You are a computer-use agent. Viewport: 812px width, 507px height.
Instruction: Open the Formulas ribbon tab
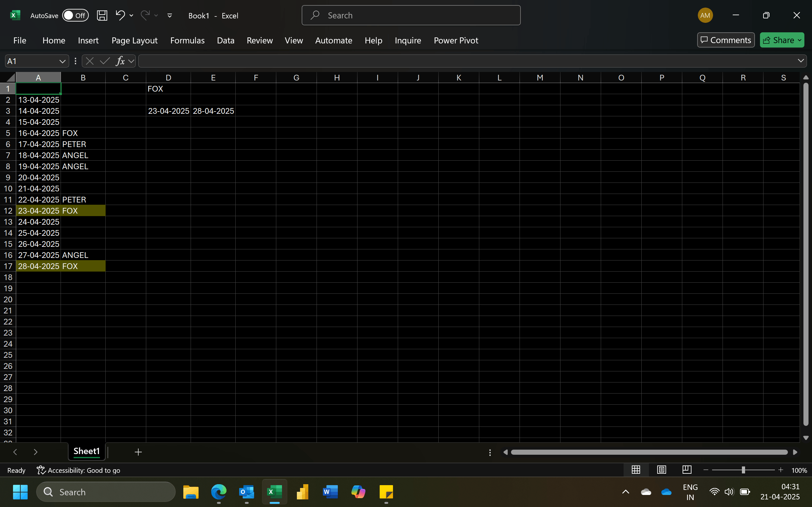[187, 41]
